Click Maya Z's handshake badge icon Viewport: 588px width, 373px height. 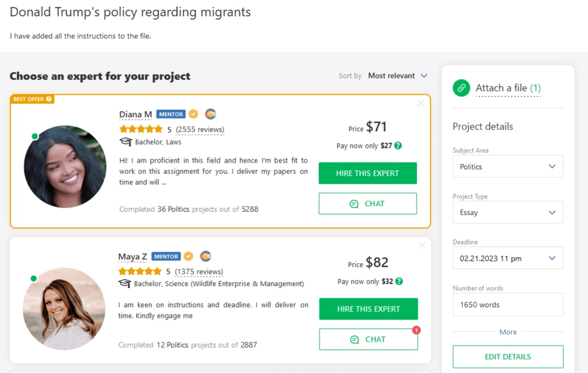[x=206, y=256]
